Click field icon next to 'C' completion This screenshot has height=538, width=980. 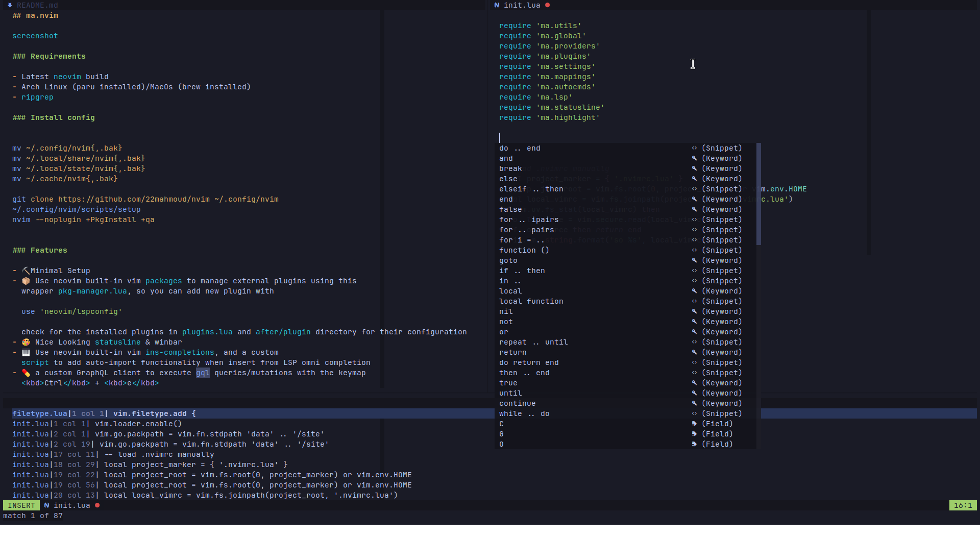[694, 424]
